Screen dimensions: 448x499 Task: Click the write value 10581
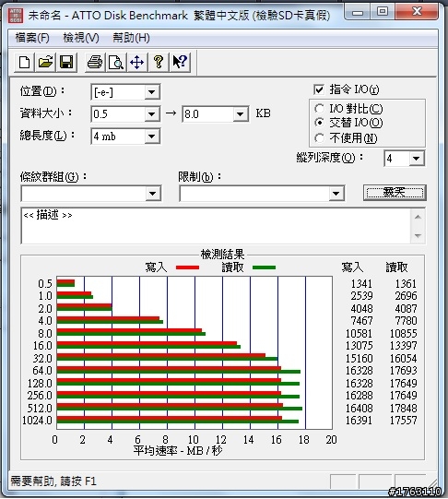pyautogui.click(x=359, y=333)
